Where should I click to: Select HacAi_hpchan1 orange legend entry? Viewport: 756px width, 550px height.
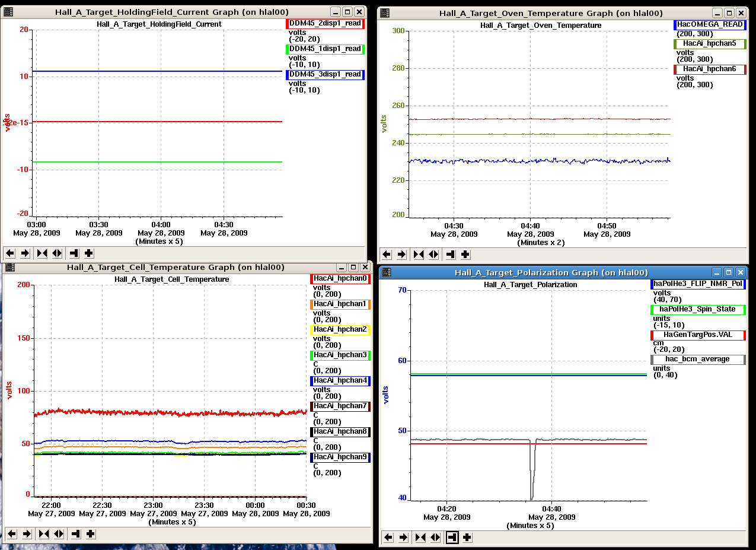click(340, 304)
